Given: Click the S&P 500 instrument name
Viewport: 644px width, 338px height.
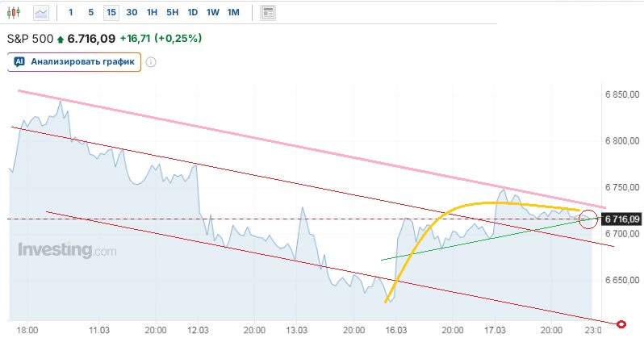Looking at the screenshot, I should coord(31,38).
